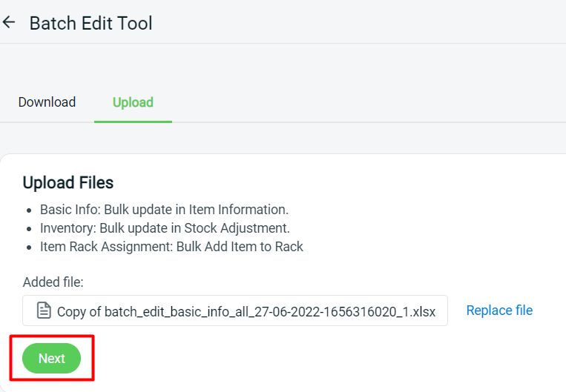566x392 pixels.
Task: Click the Item Rack Assignment description line
Action: [x=171, y=246]
